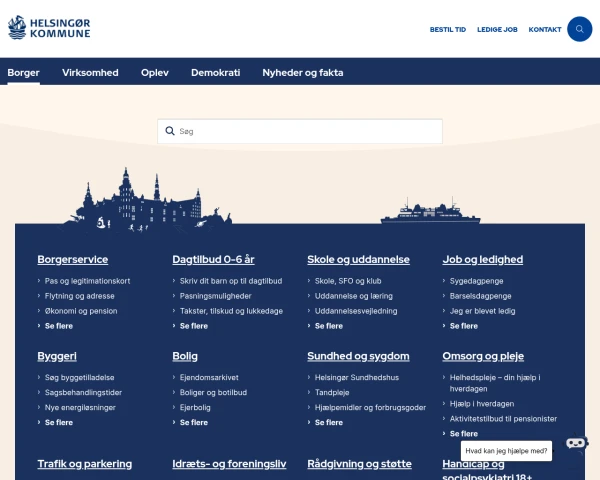This screenshot has width=600, height=480.
Task: Open the Trafik og parkering heading
Action: click(85, 464)
